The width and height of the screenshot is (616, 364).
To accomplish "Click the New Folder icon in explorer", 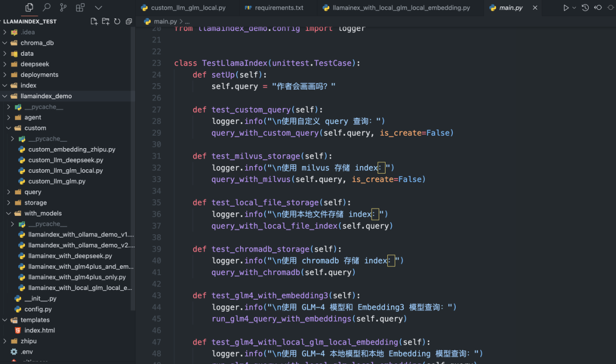I will click(106, 22).
